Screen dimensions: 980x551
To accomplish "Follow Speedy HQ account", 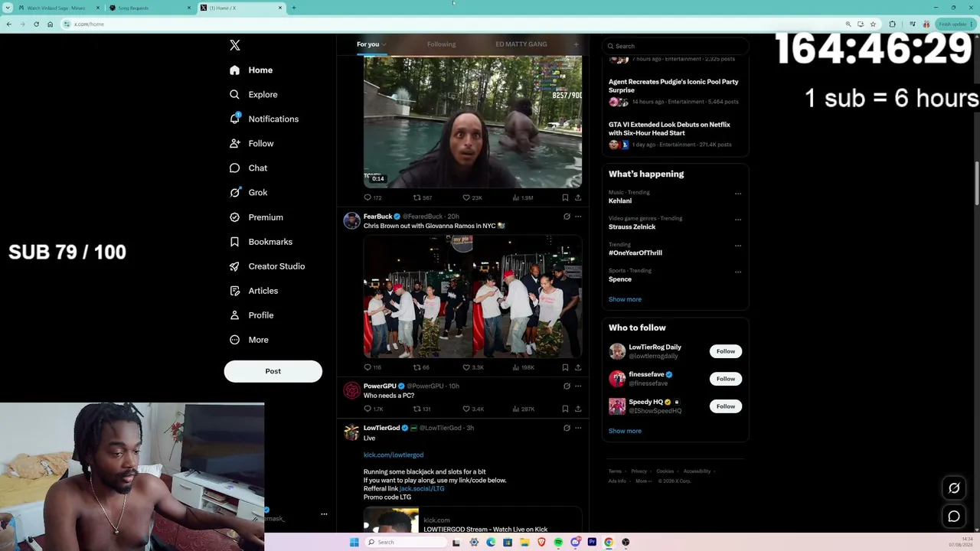I will pos(726,406).
